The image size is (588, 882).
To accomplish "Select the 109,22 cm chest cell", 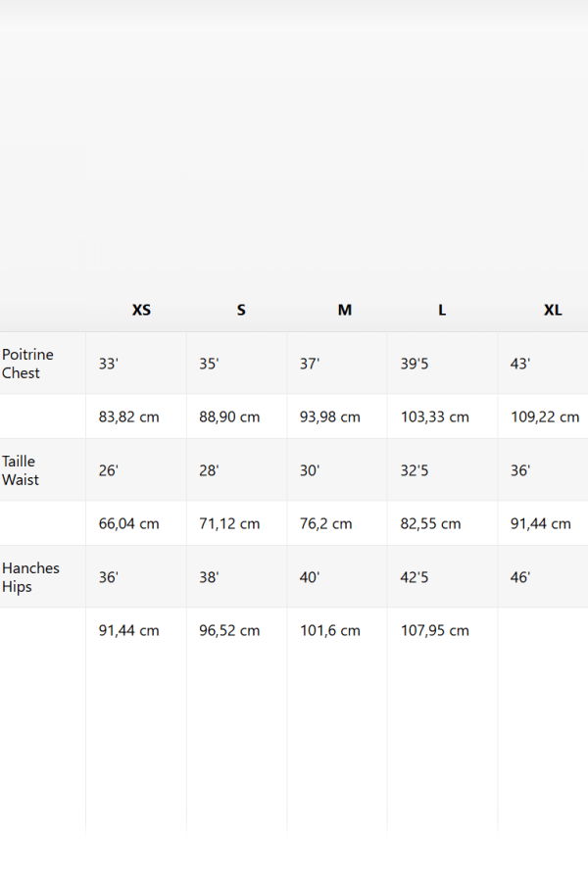I will 544,416.
